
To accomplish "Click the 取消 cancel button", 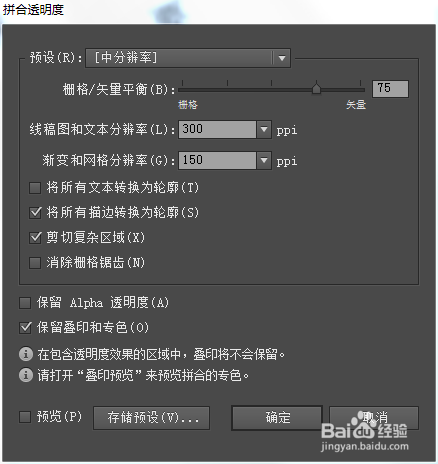I will 374,418.
